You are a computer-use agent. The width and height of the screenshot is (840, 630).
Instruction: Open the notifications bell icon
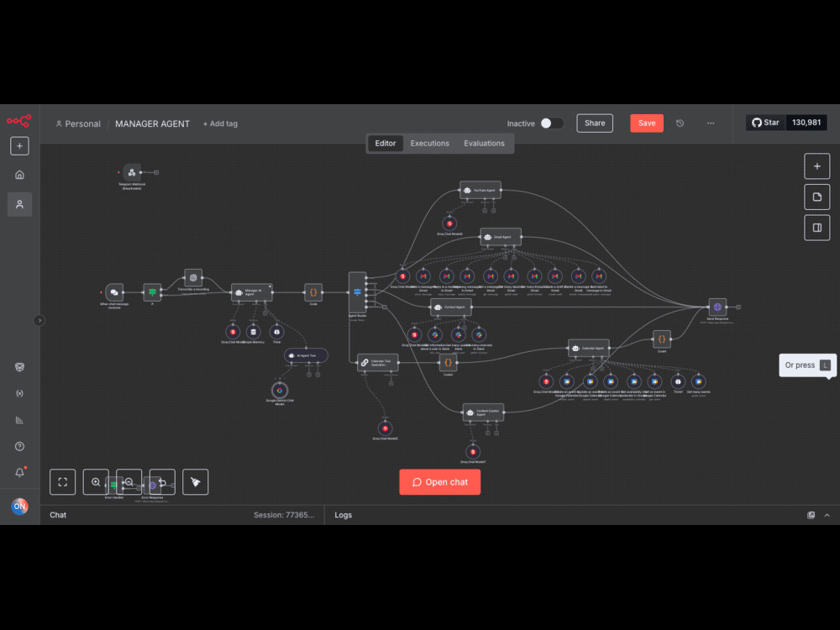click(x=19, y=472)
